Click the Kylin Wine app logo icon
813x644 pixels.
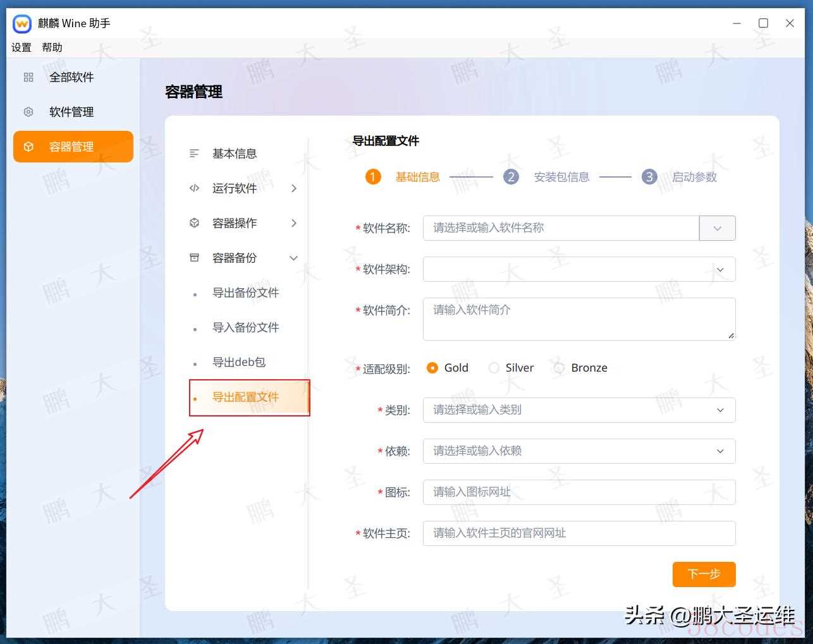click(22, 24)
